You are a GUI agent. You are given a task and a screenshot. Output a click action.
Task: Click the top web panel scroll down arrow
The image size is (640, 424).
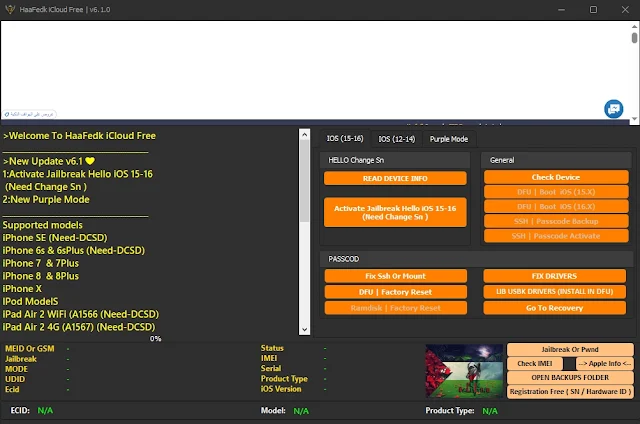634,119
